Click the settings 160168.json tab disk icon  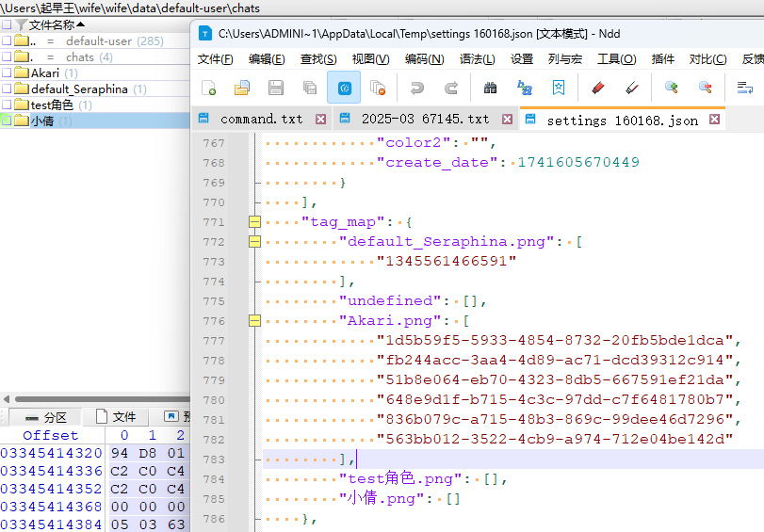pyautogui.click(x=530, y=120)
